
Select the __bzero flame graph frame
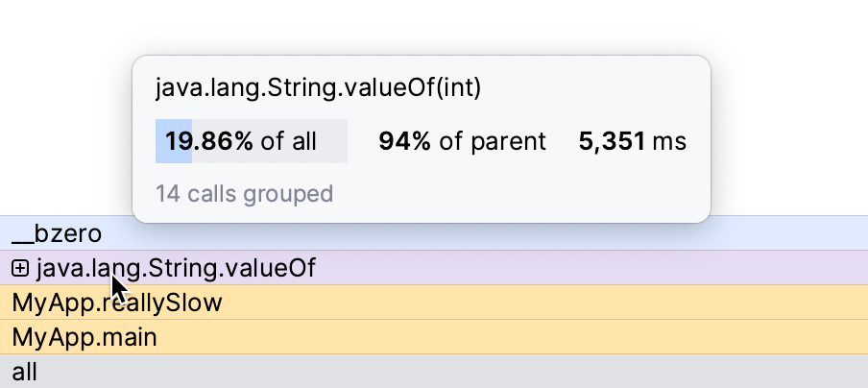(x=57, y=233)
